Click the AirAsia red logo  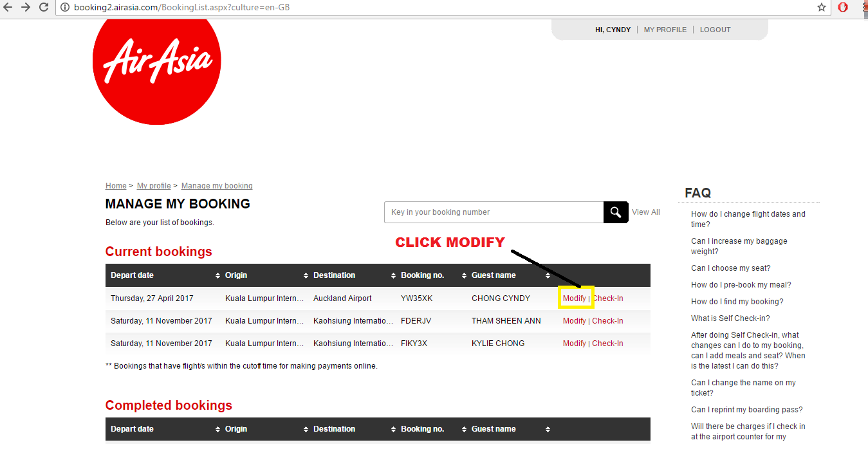[x=156, y=61]
